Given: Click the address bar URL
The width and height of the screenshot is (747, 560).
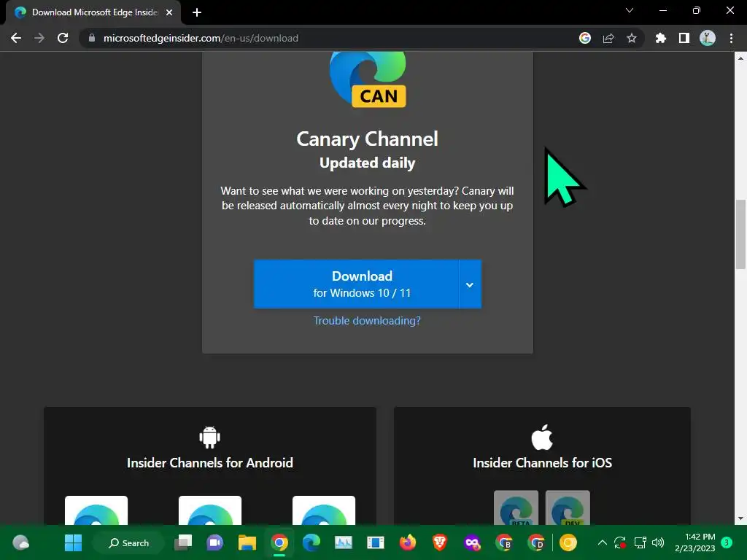Looking at the screenshot, I should 201,38.
